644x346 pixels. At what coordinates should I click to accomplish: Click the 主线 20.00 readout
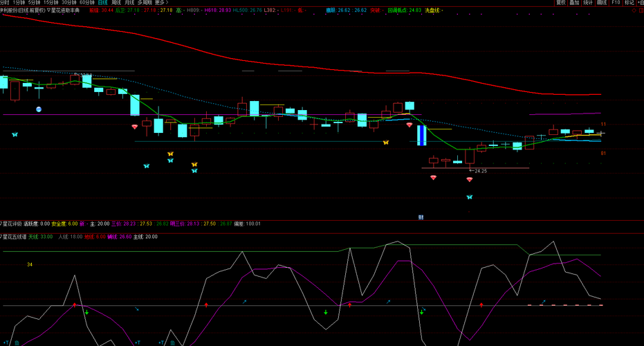pos(145,237)
